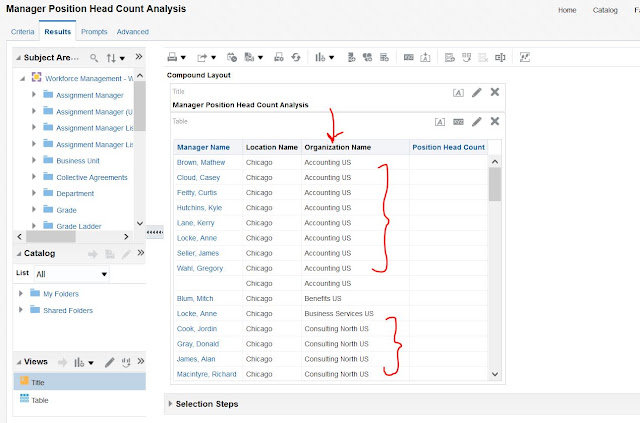Click the import formatting icon
The width and height of the screenshot is (640, 423).
(425, 58)
